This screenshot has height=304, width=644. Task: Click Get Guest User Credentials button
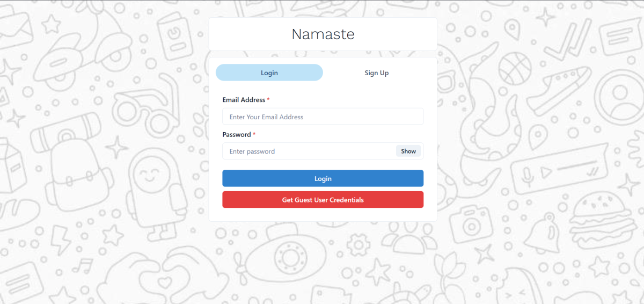[x=323, y=200]
